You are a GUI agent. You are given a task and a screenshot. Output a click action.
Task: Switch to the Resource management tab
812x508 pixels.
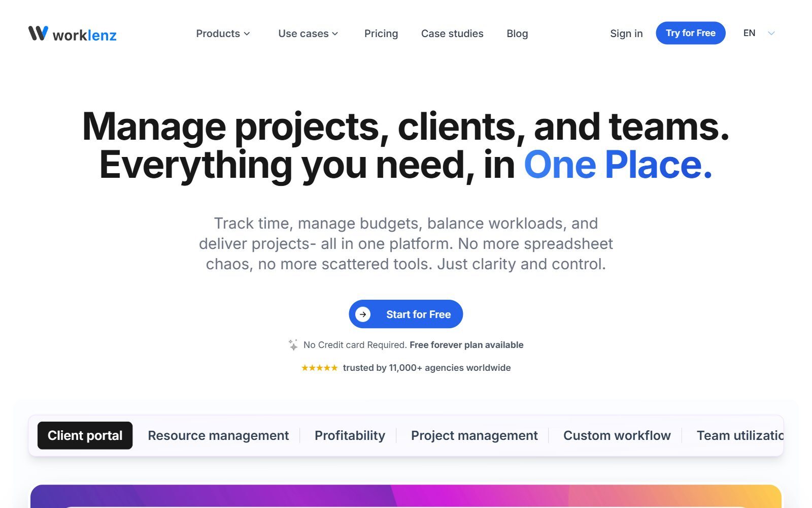(218, 435)
